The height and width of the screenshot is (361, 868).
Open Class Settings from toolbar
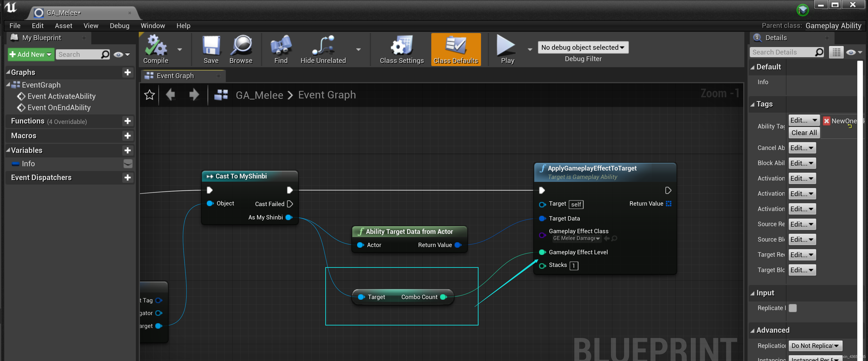[x=401, y=46]
